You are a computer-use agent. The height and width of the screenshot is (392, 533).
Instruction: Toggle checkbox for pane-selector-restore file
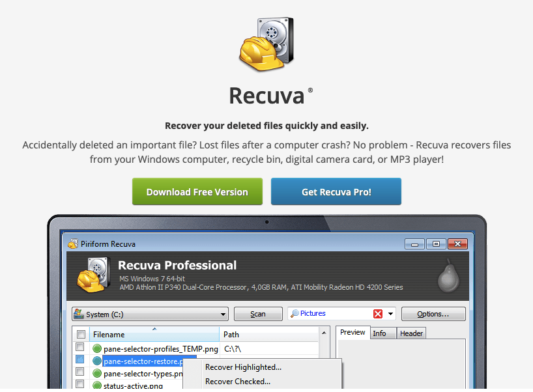(80, 360)
